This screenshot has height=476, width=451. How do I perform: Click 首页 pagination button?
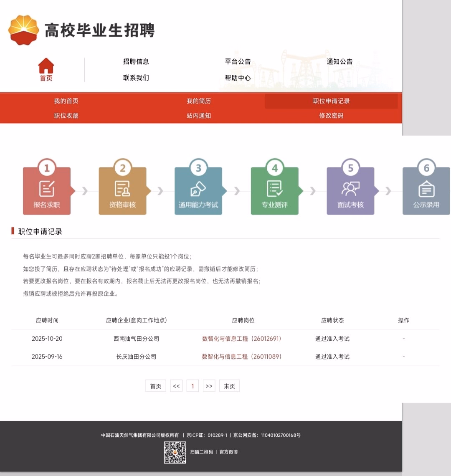(x=156, y=386)
